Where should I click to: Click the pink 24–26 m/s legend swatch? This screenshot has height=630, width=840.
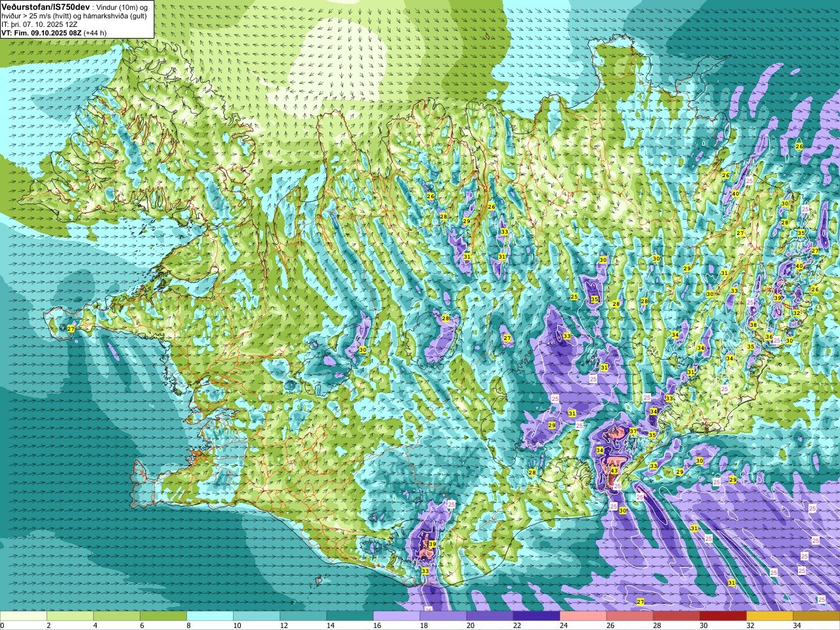point(583,616)
